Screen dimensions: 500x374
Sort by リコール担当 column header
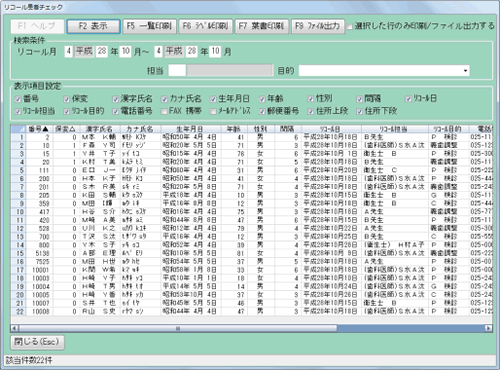[x=395, y=129]
